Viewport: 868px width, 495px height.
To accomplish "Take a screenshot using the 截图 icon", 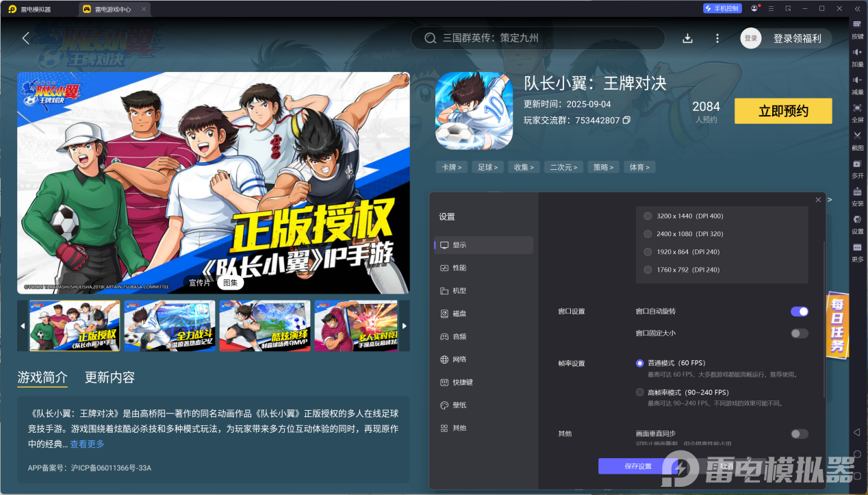I will (x=857, y=140).
